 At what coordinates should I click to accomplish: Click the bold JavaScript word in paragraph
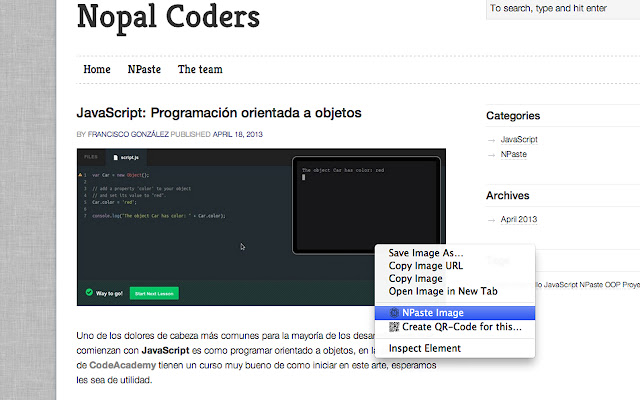(x=165, y=350)
